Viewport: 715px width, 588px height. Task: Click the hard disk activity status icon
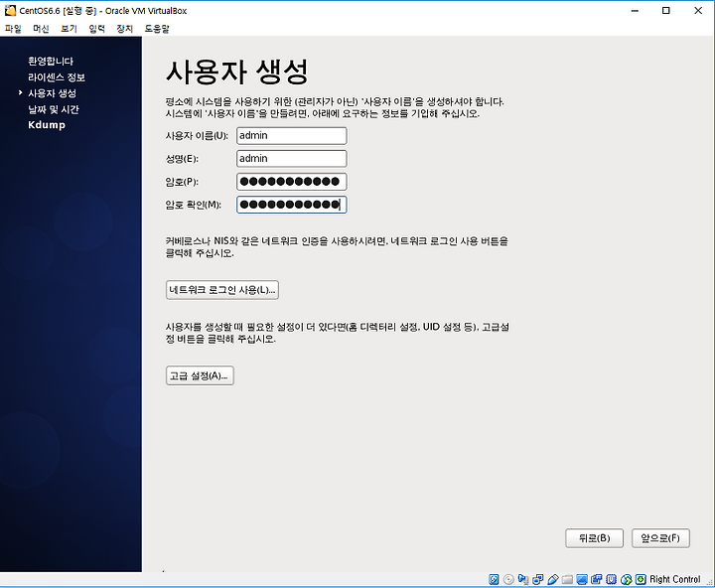pos(494,579)
